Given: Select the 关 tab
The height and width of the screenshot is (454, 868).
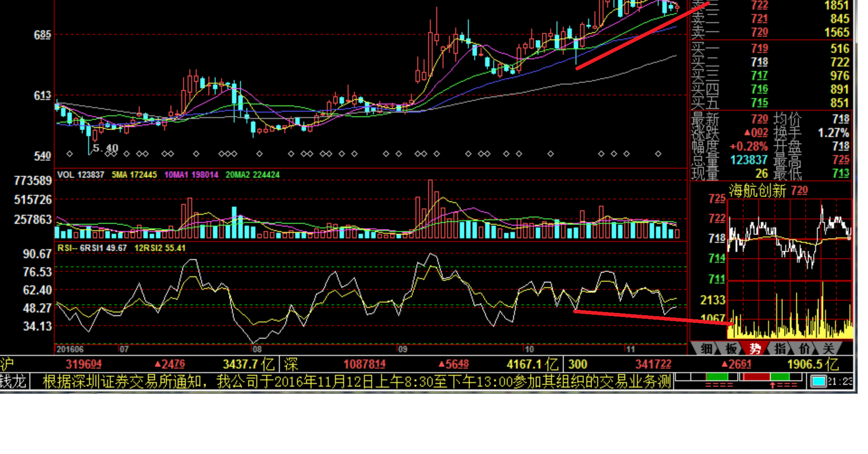Looking at the screenshot, I should click(828, 349).
